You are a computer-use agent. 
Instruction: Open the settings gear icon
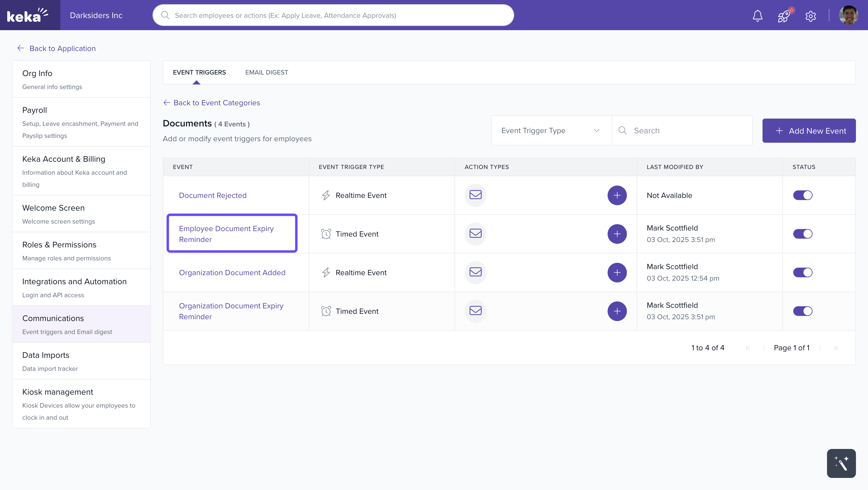pyautogui.click(x=810, y=16)
